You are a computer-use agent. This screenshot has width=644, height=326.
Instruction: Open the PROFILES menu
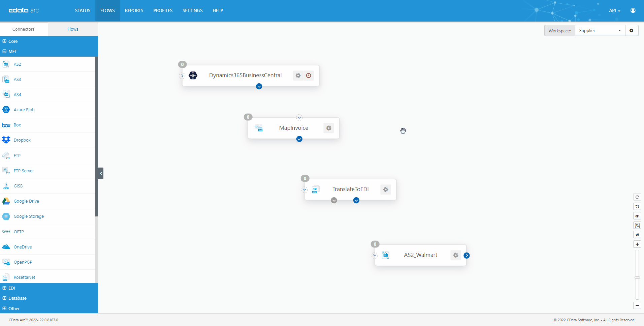pyautogui.click(x=163, y=10)
